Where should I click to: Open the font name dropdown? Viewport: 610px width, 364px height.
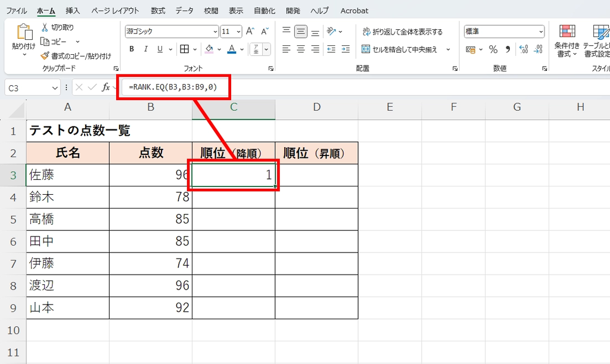[x=216, y=32]
